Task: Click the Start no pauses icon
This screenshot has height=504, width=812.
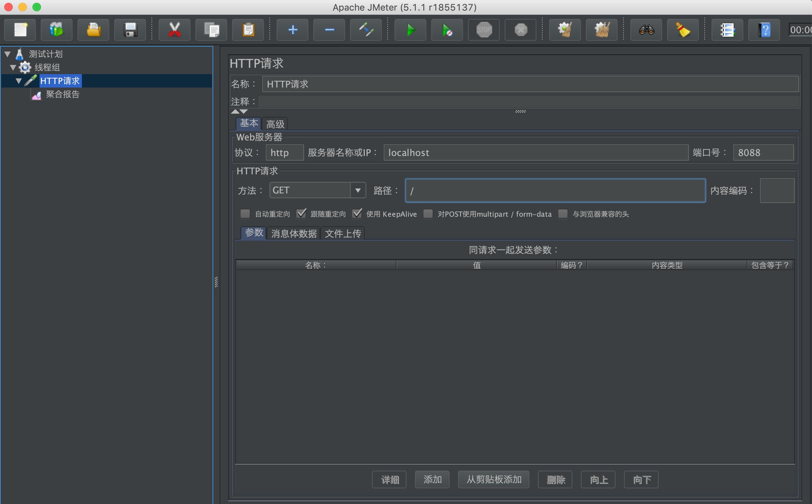Action: pos(447,30)
